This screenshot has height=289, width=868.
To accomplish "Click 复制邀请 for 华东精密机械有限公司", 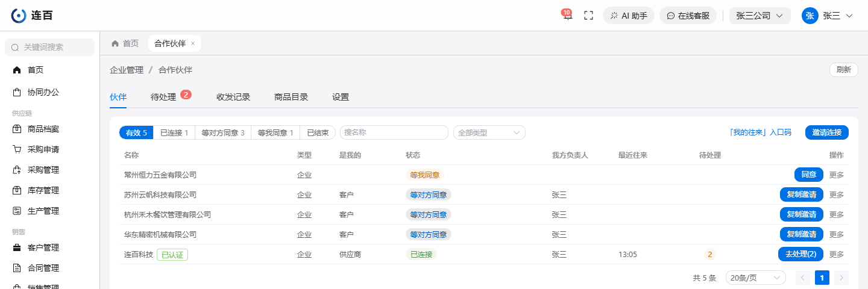I will point(802,234).
